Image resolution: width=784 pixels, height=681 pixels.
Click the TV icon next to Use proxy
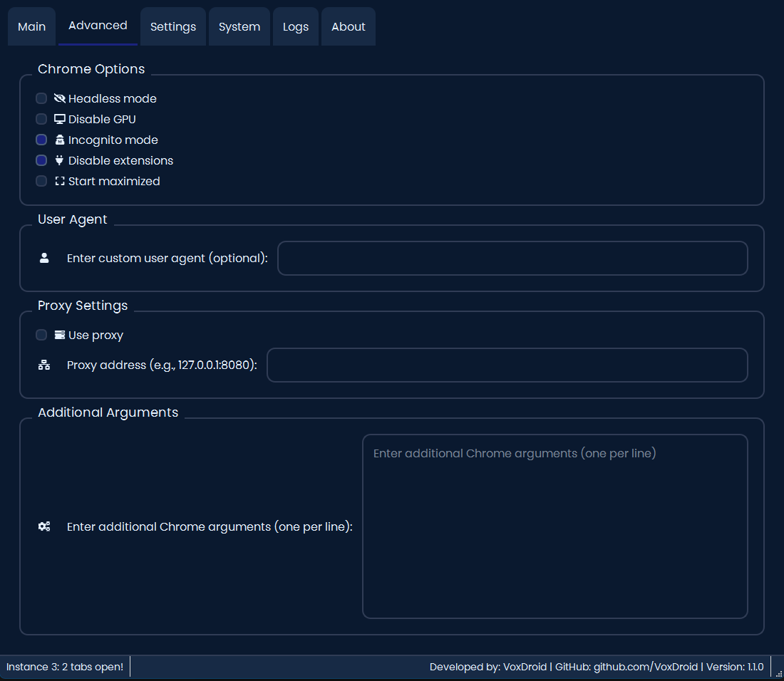60,335
